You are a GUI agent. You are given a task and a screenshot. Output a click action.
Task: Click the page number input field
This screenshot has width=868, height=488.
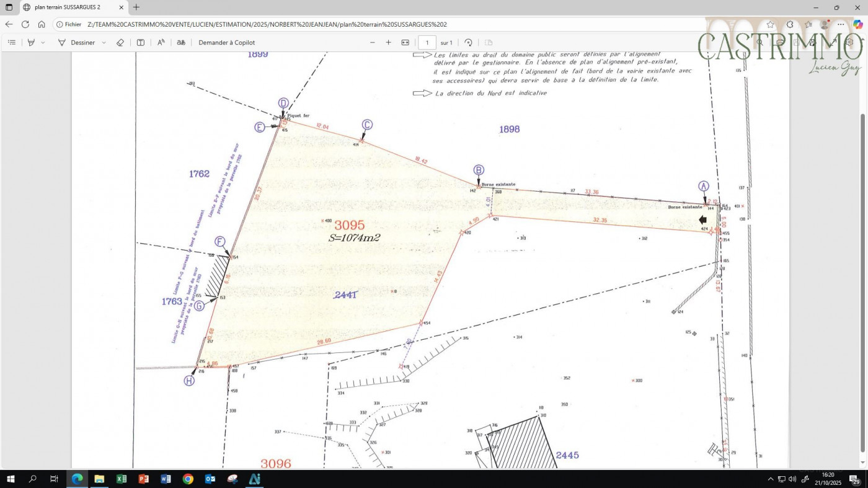pyautogui.click(x=427, y=42)
